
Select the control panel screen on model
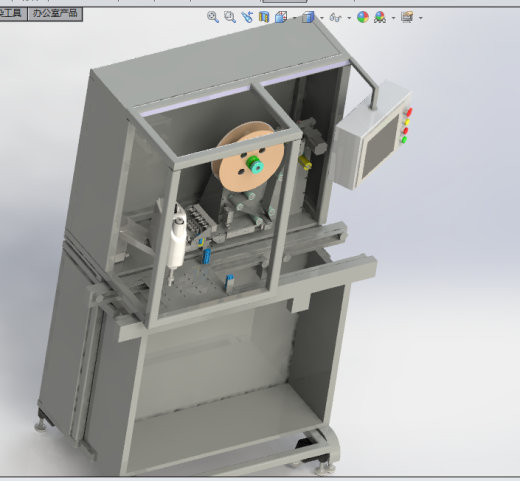[380, 146]
